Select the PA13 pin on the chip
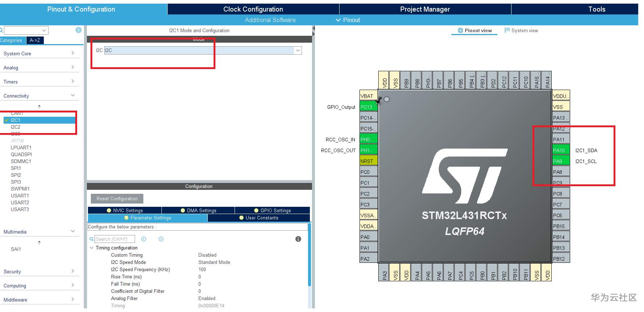This screenshot has height=312, width=644. click(561, 118)
